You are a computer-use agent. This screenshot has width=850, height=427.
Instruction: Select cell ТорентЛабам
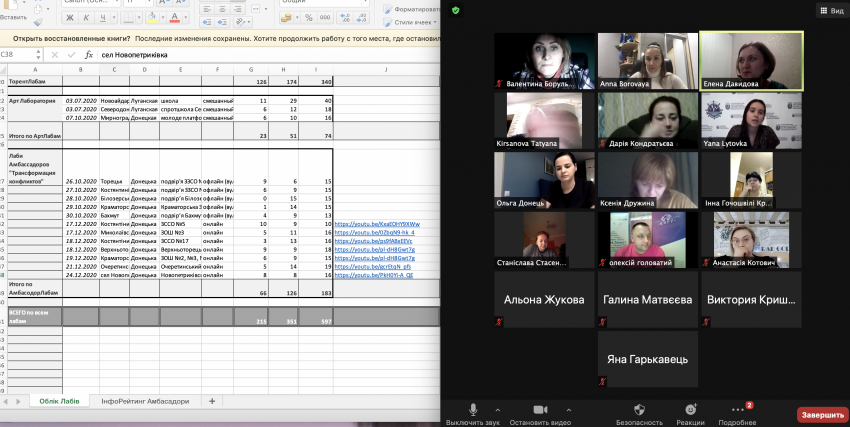pyautogui.click(x=35, y=81)
